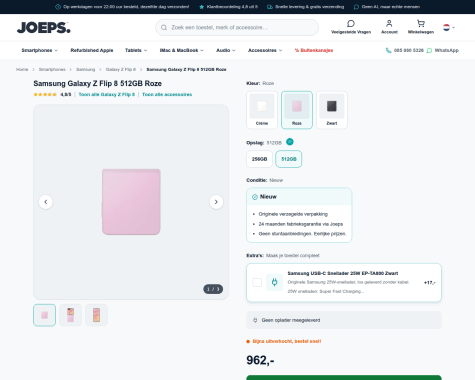
Task: Expand the Audio menu
Action: [226, 50]
